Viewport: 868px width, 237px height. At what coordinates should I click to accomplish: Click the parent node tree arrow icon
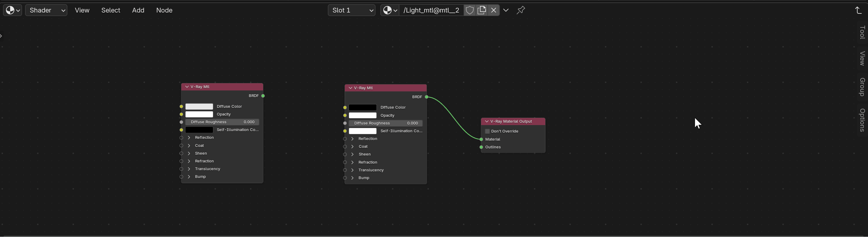[x=858, y=10]
